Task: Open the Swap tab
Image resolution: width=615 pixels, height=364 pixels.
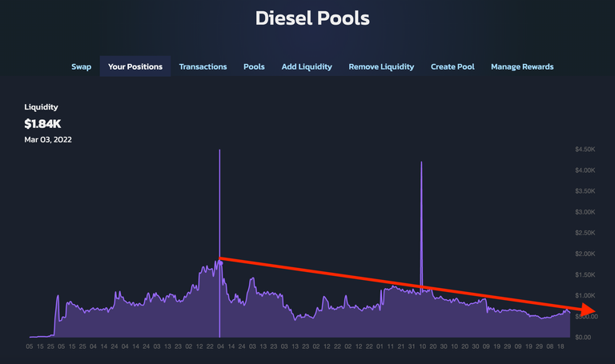Action: click(81, 66)
